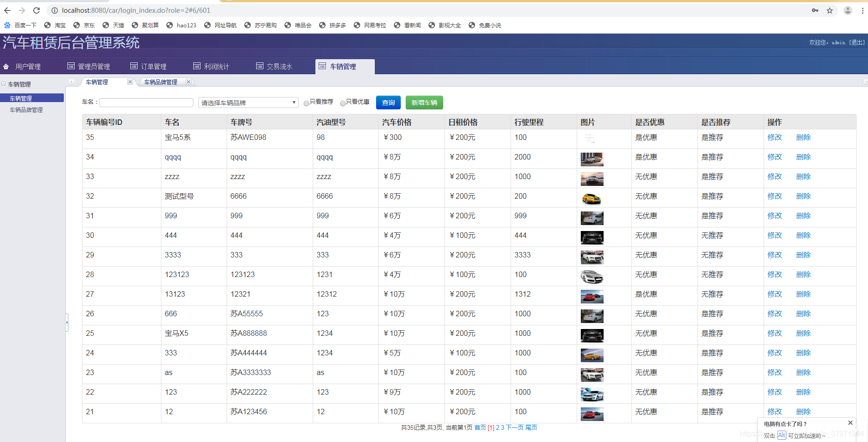The width and height of the screenshot is (868, 442).
Task: Click the 退出 logout link
Action: [857, 42]
